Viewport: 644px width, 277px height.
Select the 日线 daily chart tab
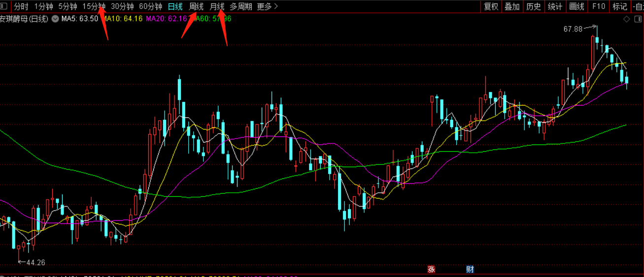click(x=175, y=6)
